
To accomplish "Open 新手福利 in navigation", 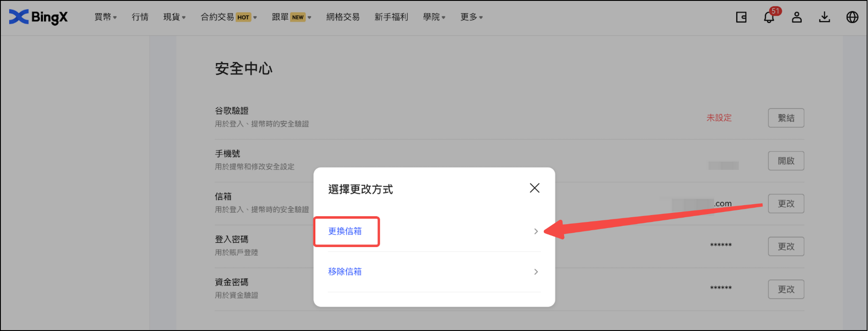I will pyautogui.click(x=391, y=17).
